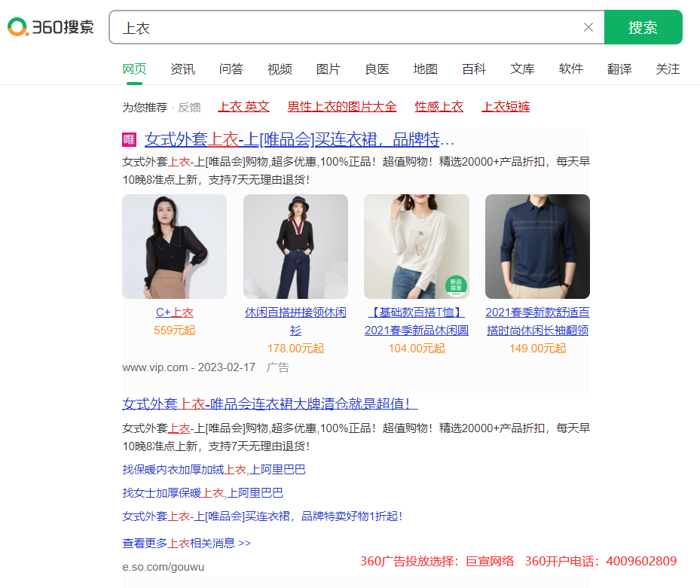
Task: Open the 性感上衣 recommendation link
Action: coord(439,107)
